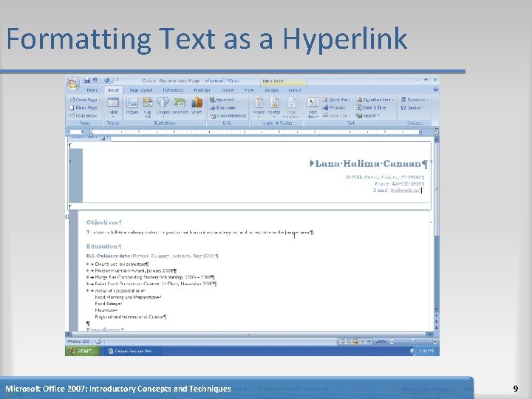Click the Word Help icon
This screenshot has height=399, width=532.
(x=435, y=89)
